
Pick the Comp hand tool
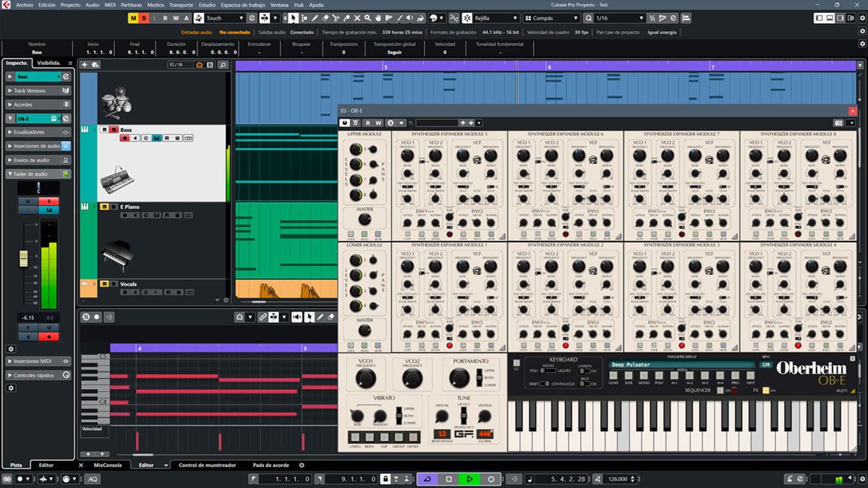[x=378, y=18]
